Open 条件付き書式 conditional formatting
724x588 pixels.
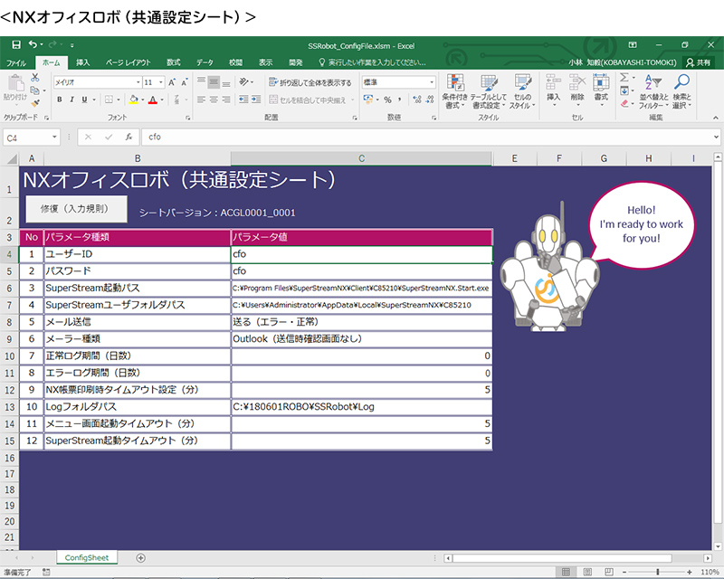click(x=455, y=92)
